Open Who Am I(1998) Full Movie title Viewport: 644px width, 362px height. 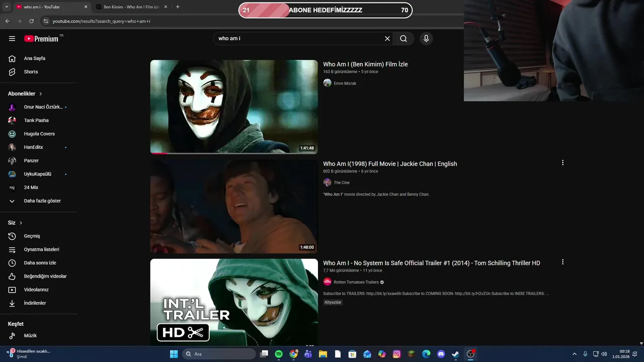[390, 164]
